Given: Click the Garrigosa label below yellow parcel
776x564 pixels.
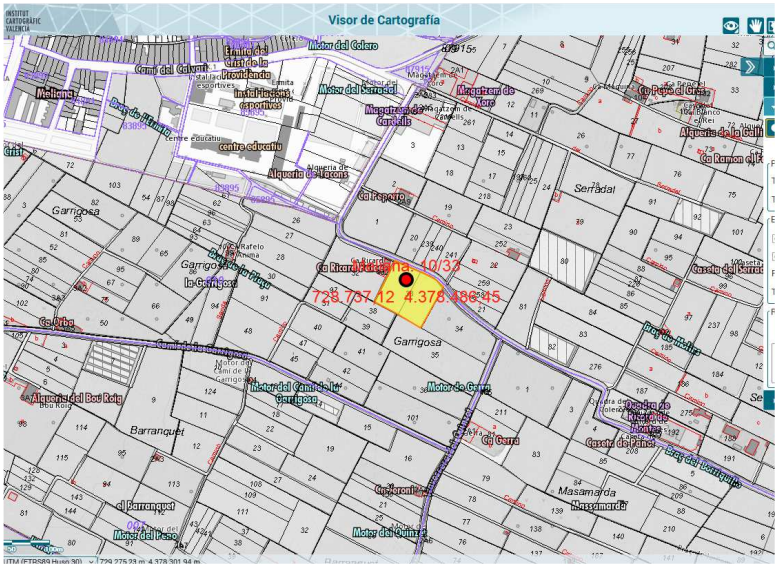Looking at the screenshot, I should coord(416,341).
